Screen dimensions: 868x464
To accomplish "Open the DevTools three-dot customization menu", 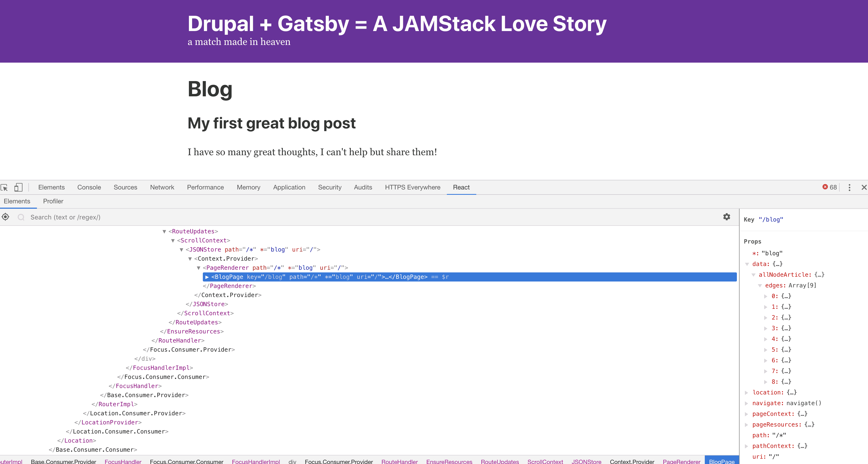I will tap(850, 187).
